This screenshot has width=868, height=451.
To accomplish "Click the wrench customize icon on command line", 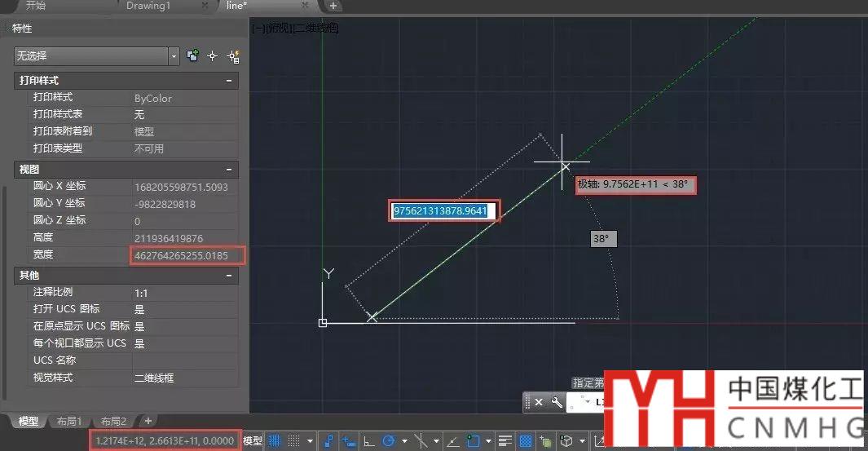I will [x=557, y=402].
